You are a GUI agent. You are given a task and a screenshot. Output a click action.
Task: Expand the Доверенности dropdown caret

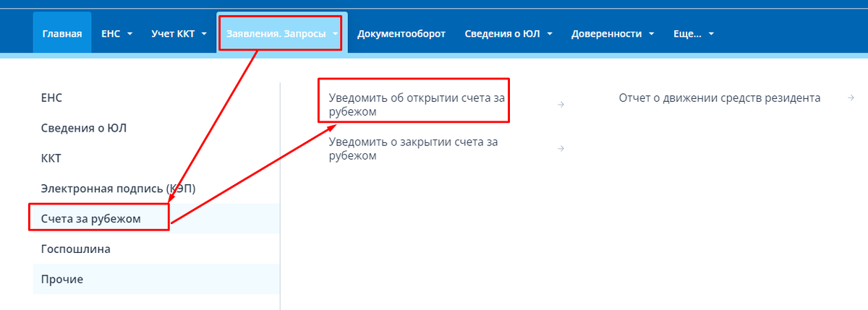tap(652, 34)
